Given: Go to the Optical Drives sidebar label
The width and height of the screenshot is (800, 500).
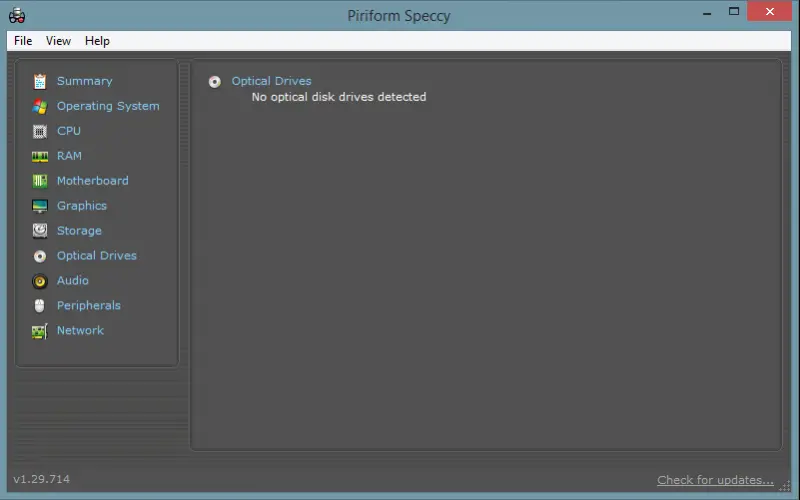Looking at the screenshot, I should pyautogui.click(x=96, y=256).
